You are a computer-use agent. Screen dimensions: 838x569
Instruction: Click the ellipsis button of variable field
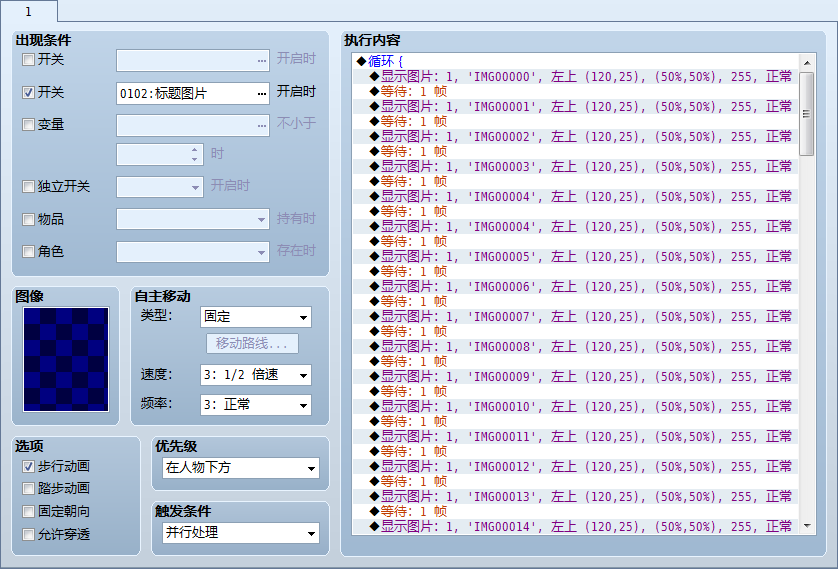click(261, 126)
